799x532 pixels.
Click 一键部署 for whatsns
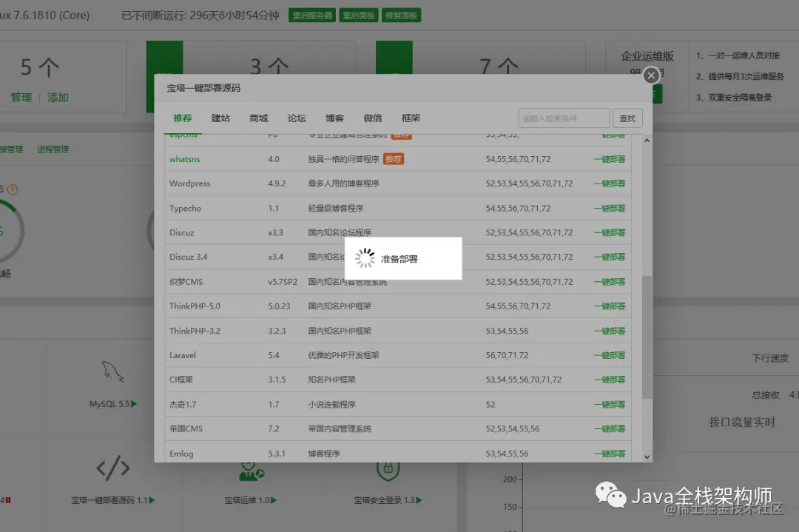click(x=610, y=159)
